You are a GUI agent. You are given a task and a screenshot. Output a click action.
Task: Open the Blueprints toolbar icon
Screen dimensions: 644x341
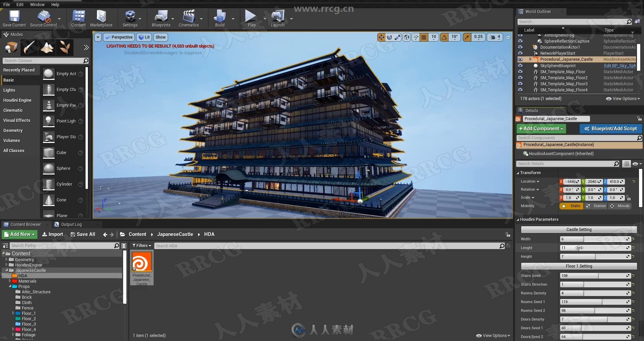coord(161,18)
